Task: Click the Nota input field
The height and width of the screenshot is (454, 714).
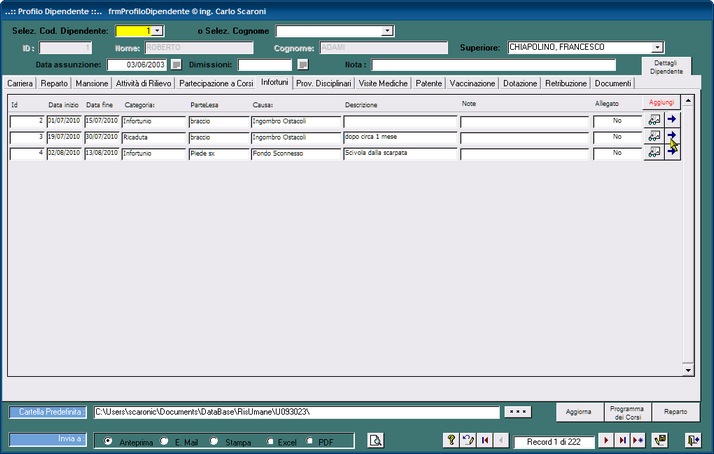Action: [x=494, y=65]
